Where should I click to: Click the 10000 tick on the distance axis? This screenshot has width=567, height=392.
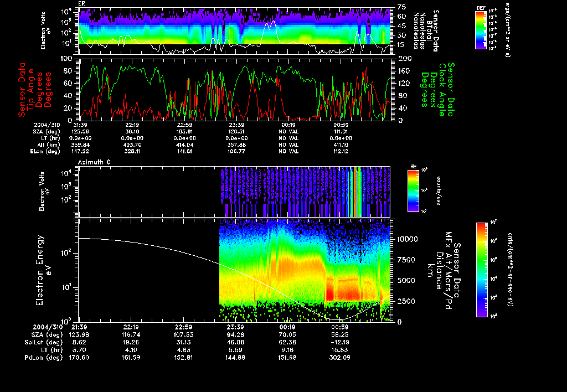(408, 239)
